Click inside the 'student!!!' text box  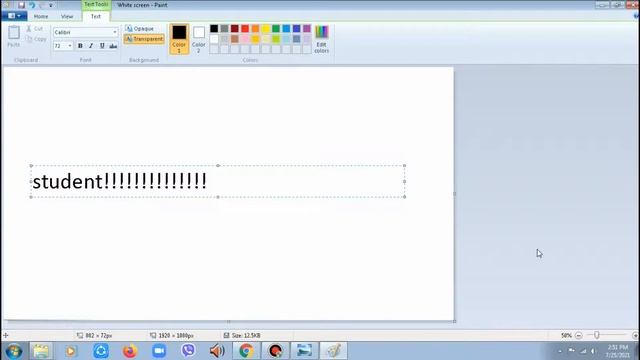click(218, 181)
